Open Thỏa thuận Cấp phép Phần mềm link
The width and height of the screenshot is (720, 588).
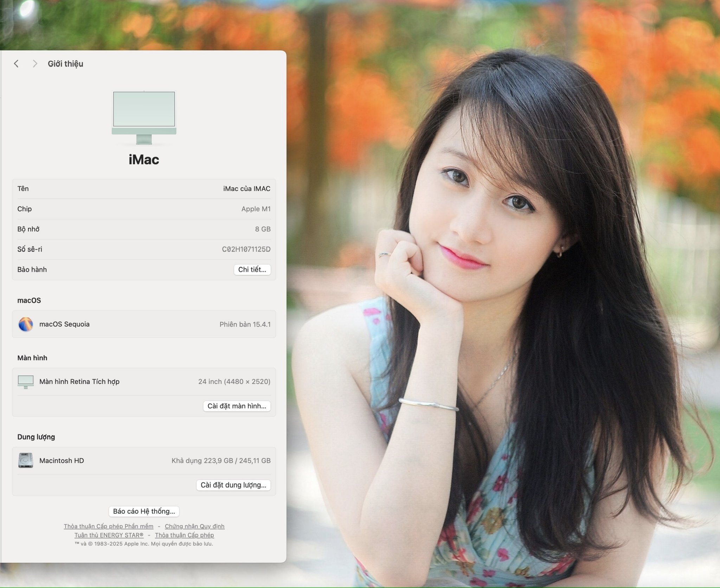108,526
